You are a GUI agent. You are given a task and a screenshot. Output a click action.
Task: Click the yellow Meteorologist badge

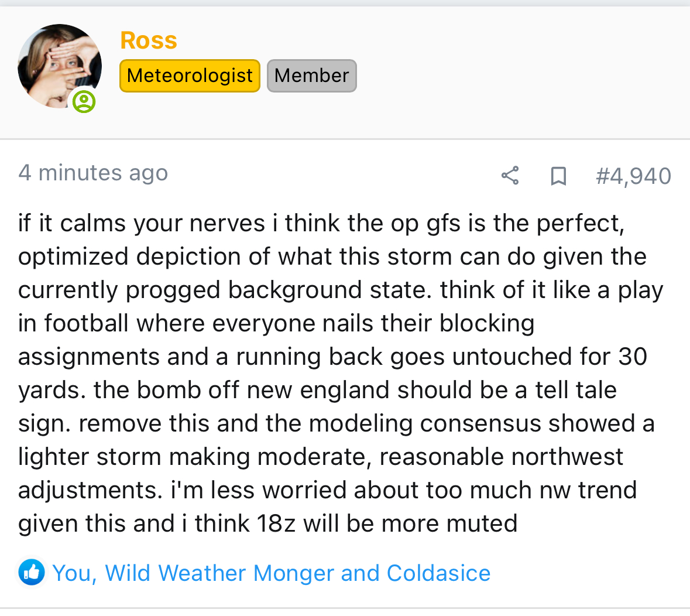190,76
